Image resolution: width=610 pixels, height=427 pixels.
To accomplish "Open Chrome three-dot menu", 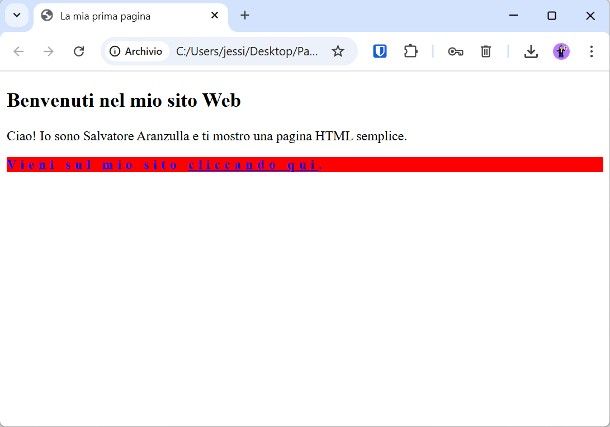I will 591,51.
